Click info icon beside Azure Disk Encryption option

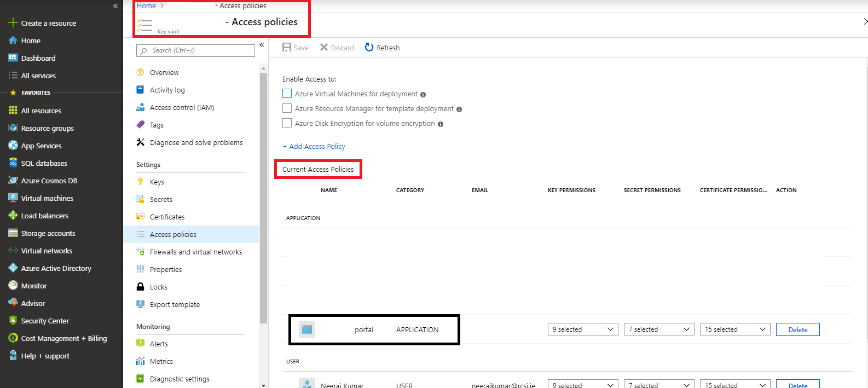(441, 124)
